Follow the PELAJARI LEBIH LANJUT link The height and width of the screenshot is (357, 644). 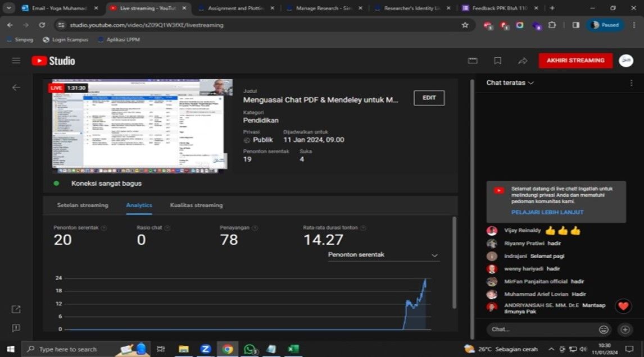coord(547,212)
